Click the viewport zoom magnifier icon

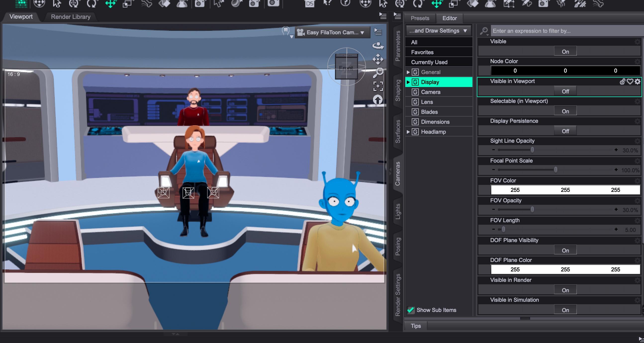tap(378, 73)
